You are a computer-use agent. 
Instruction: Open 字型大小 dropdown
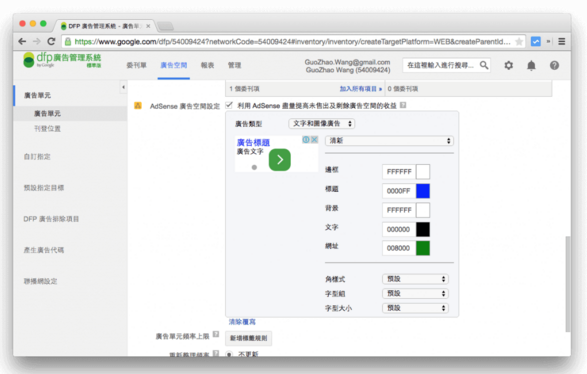tap(415, 308)
